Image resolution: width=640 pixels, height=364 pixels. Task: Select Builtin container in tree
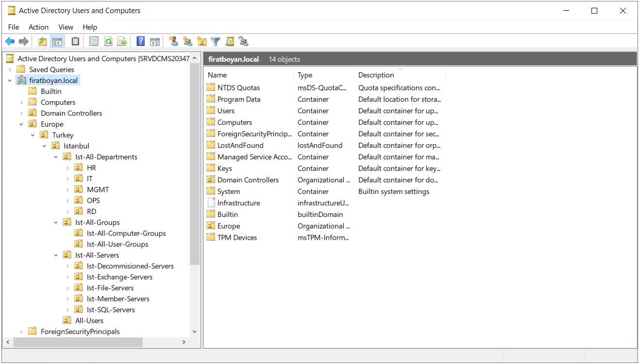coord(51,92)
